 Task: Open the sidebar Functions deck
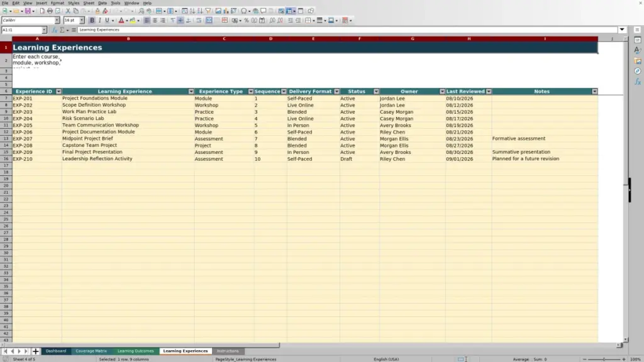638,82
